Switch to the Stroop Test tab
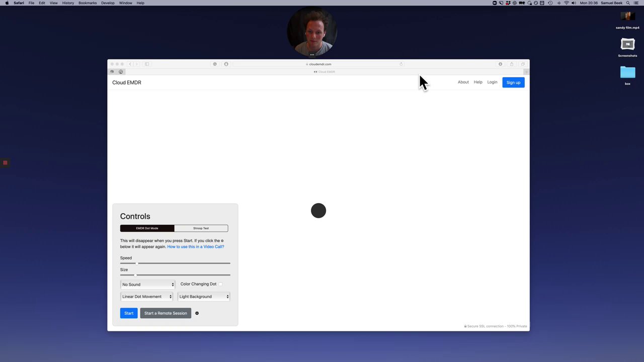This screenshot has width=644, height=362. [x=201, y=228]
